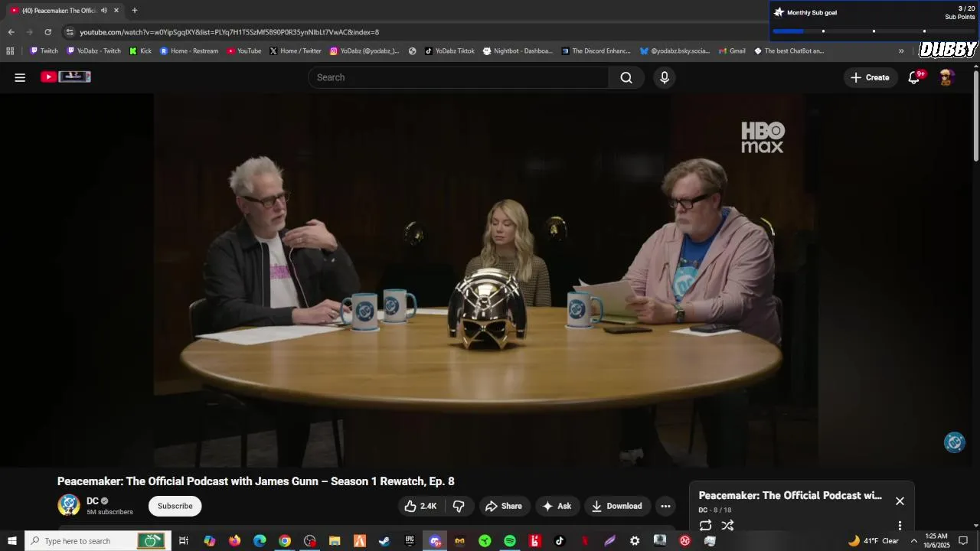Subscribe to the DC channel

pyautogui.click(x=175, y=506)
